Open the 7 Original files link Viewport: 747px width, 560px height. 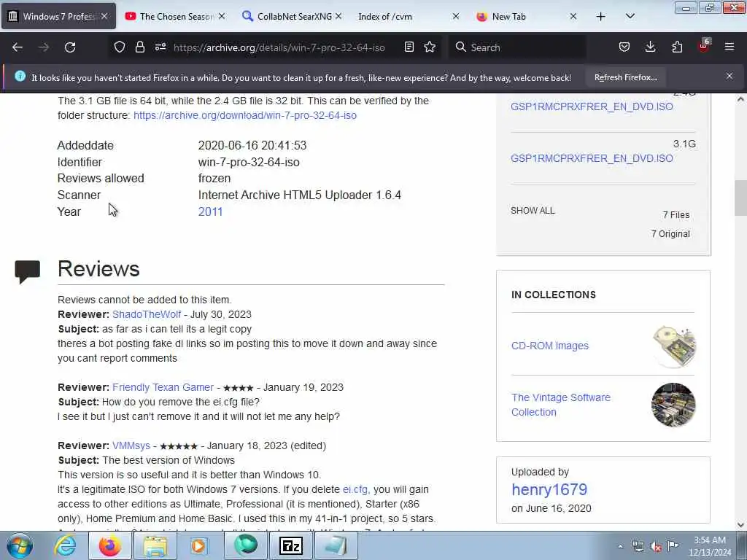tap(670, 234)
